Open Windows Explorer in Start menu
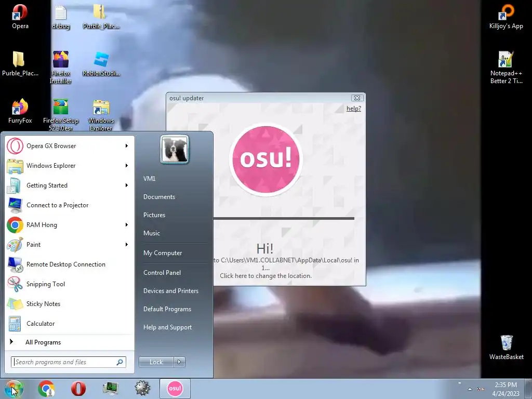The width and height of the screenshot is (532, 399). coord(70,166)
